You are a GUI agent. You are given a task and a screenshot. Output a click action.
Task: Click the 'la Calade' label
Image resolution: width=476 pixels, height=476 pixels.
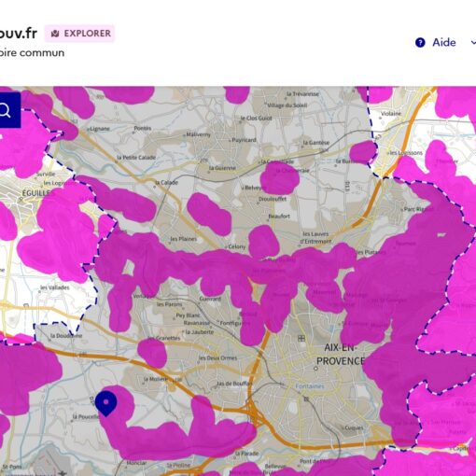pos(166,182)
